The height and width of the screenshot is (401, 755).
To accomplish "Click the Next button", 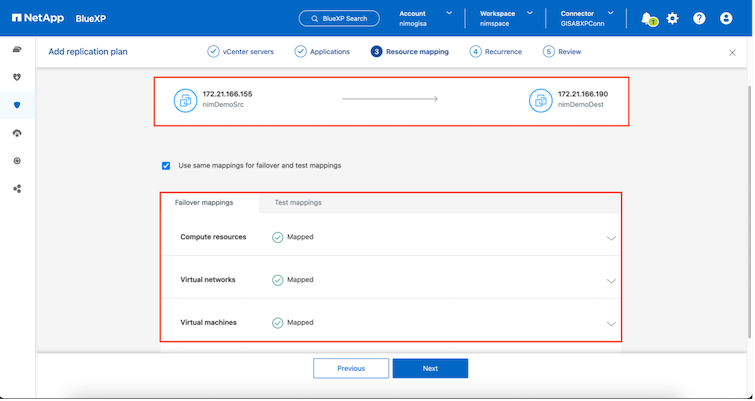I will click(x=430, y=368).
